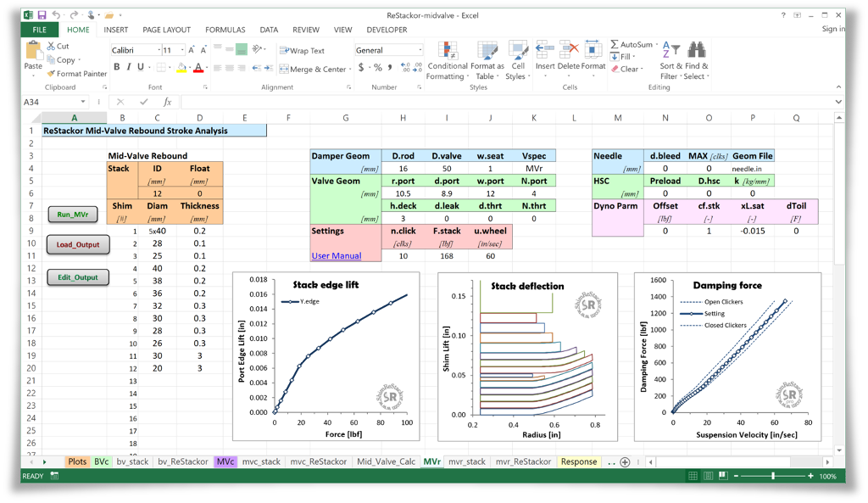868x503 pixels.
Task: Click the Damping force chart
Action: [727, 357]
